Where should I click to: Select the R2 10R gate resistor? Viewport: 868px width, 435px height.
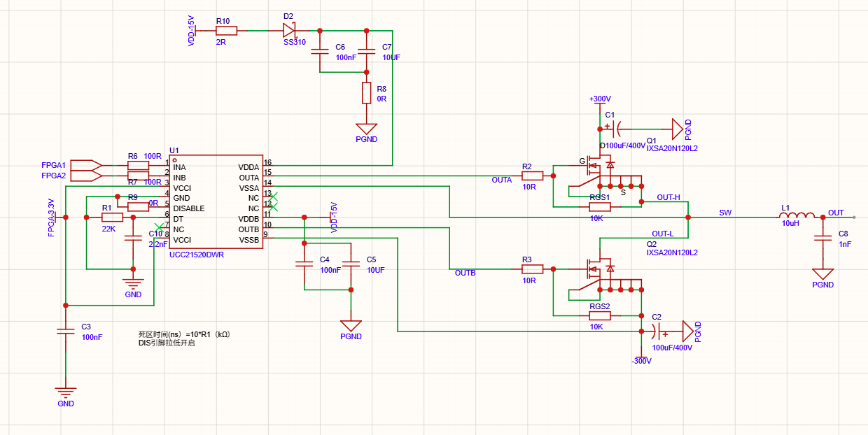click(x=532, y=176)
